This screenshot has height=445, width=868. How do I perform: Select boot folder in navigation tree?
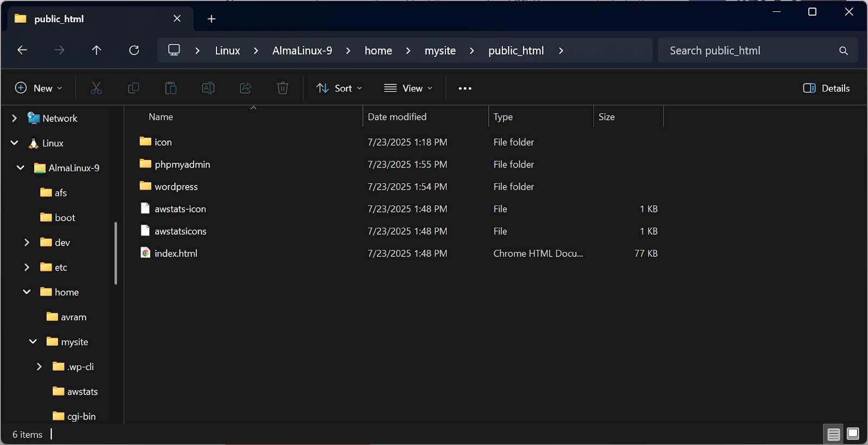click(x=58, y=217)
